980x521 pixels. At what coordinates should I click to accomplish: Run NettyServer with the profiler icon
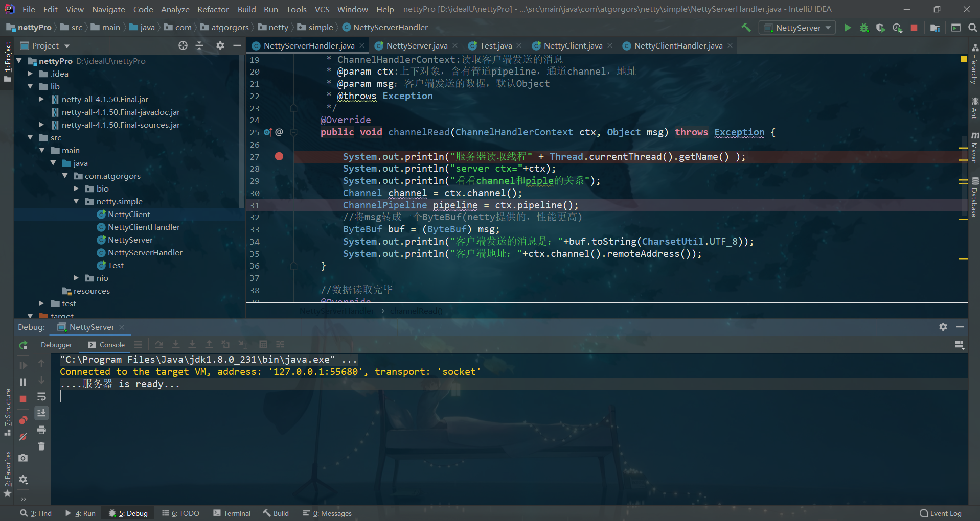click(x=897, y=28)
